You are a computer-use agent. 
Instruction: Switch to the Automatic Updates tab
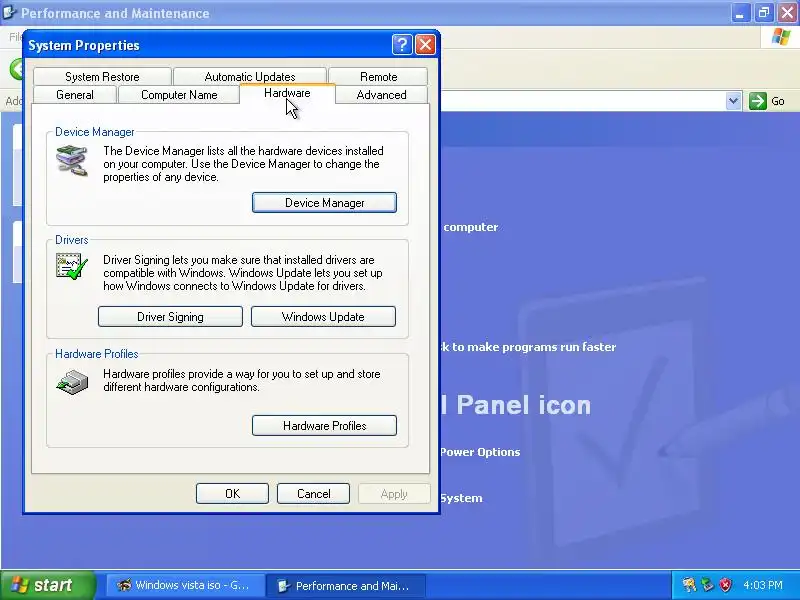point(249,77)
